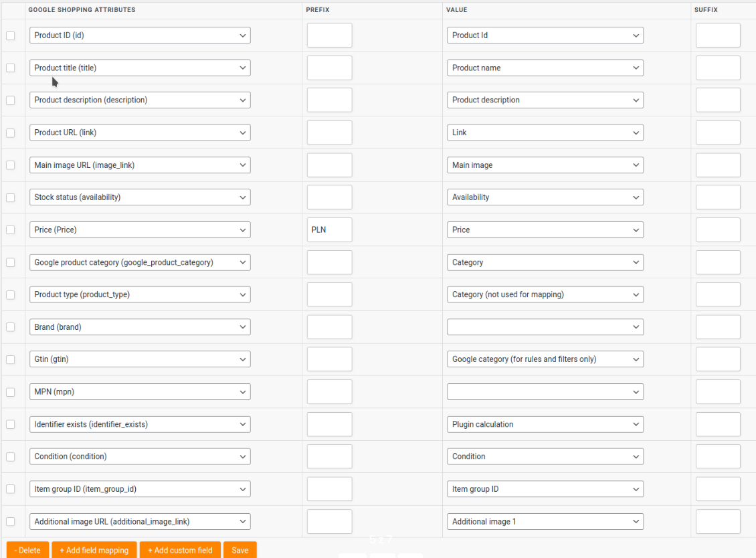This screenshot has height=558, width=756.
Task: Select the Additional image URL row checkbox
Action: (x=10, y=521)
